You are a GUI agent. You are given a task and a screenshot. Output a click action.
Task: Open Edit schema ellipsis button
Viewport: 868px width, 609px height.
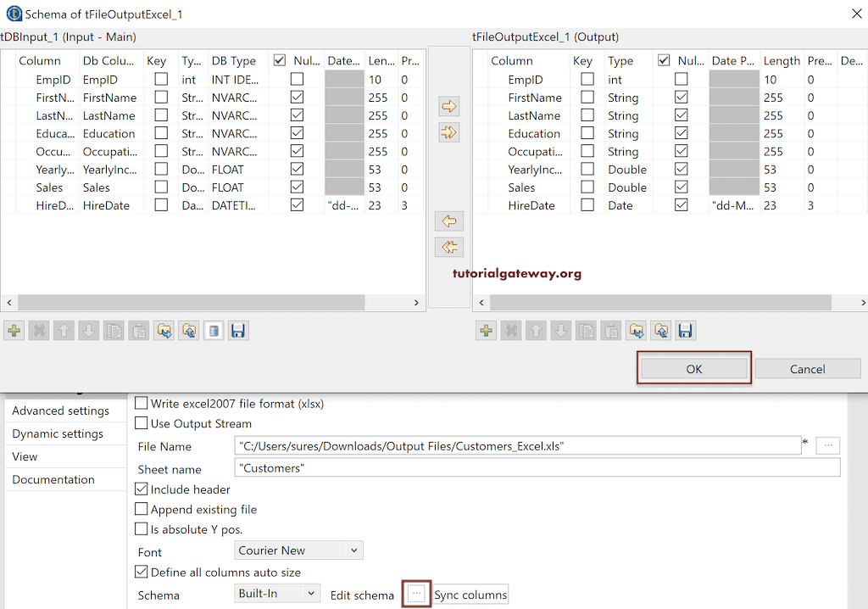pos(416,595)
